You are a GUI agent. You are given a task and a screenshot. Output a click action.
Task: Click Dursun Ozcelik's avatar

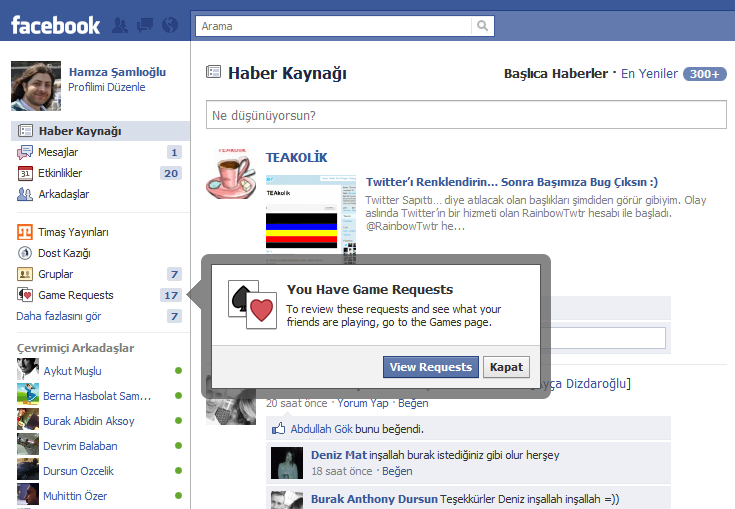28,470
